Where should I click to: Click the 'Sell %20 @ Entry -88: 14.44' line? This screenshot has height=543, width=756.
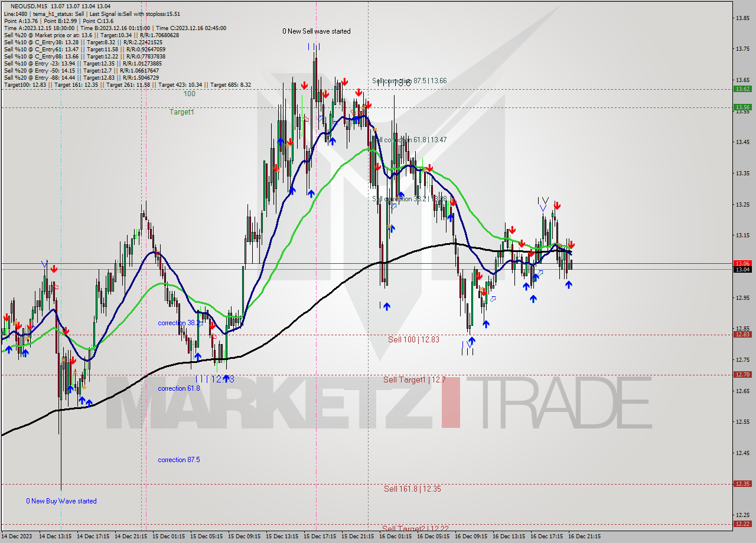(x=81, y=77)
